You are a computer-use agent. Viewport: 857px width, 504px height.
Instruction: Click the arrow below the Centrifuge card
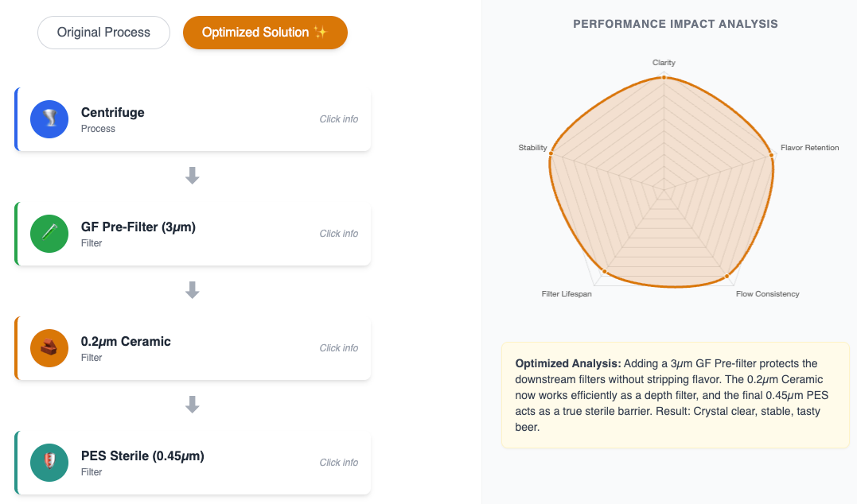pos(192,176)
